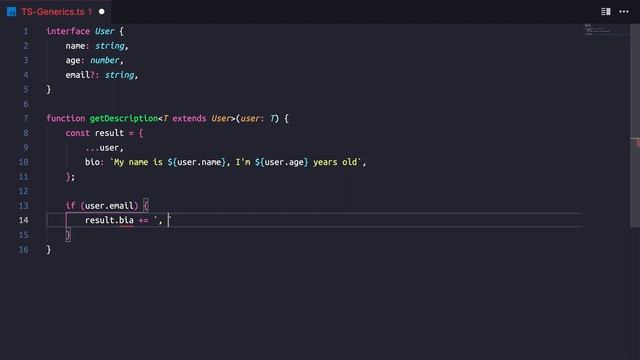
Task: Click line number 16 in the gutter
Action: coord(24,249)
